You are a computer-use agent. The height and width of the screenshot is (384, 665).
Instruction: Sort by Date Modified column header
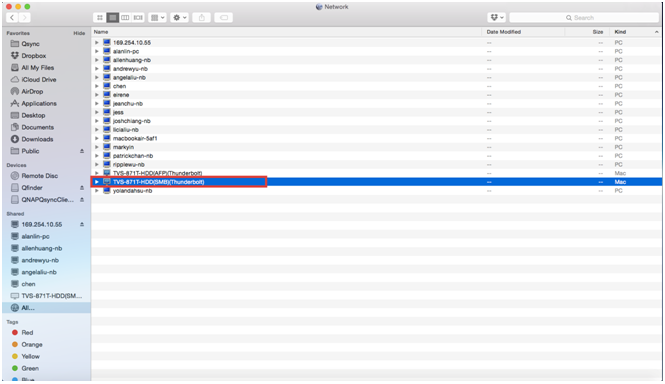click(523, 32)
